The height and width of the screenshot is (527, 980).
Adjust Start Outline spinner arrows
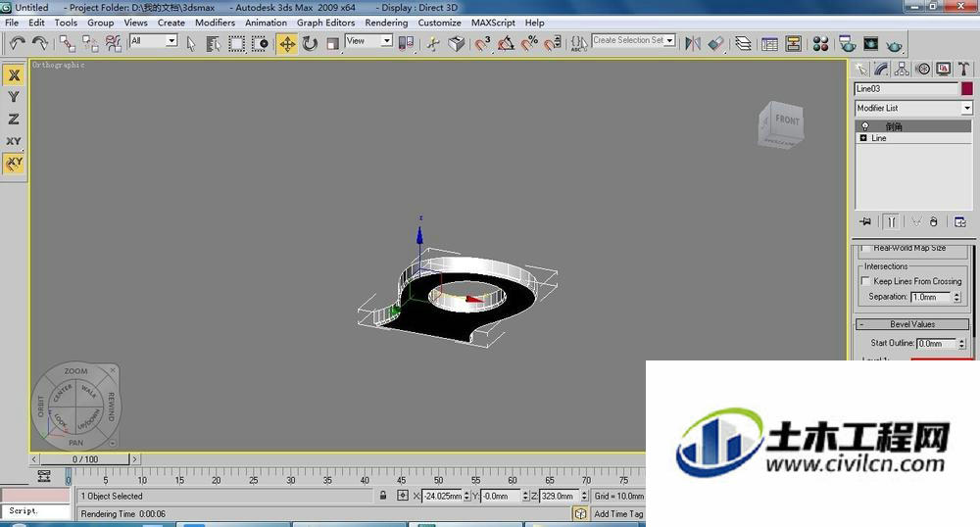962,344
